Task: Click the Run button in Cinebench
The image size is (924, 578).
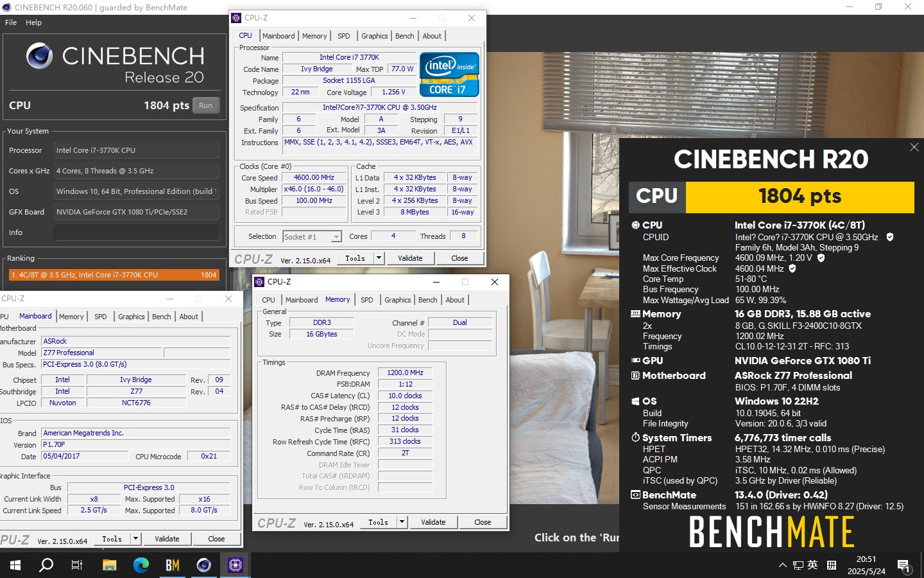Action: click(x=205, y=105)
